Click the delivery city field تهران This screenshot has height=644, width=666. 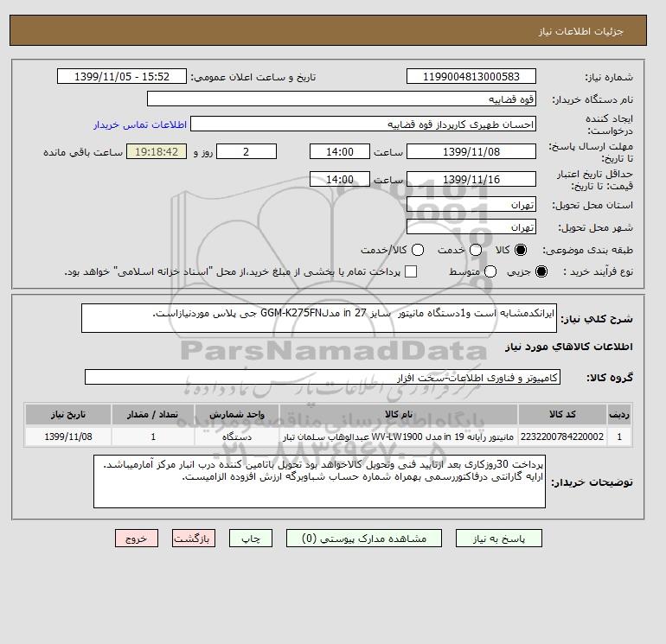[471, 227]
